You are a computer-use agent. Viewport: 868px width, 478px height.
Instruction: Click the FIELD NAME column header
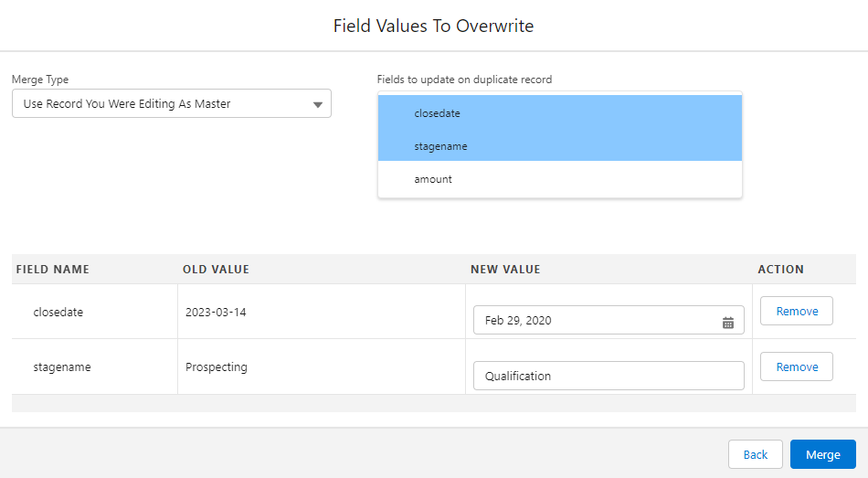pyautogui.click(x=53, y=270)
